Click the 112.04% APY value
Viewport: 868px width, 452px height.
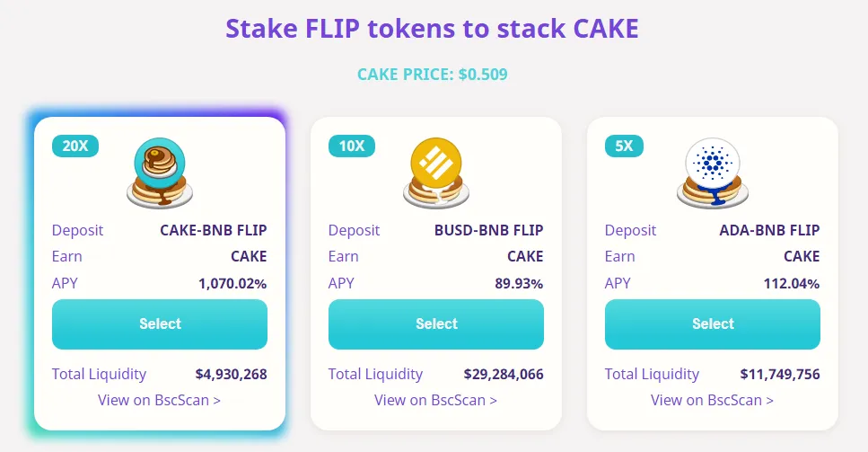792,284
